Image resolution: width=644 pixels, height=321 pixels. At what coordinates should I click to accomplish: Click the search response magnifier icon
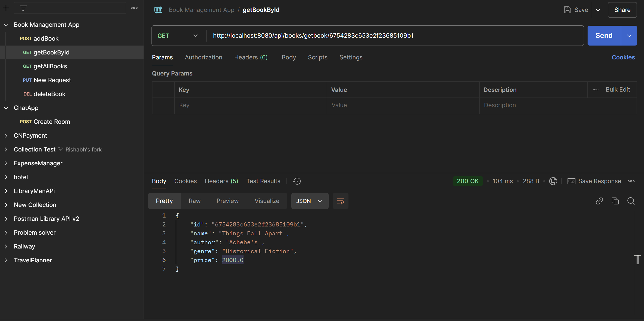[x=631, y=201]
